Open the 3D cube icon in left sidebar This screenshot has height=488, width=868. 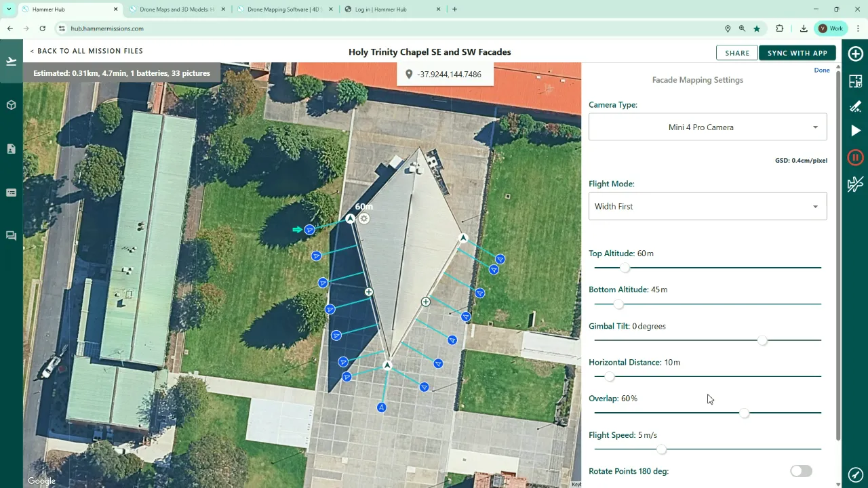pos(11,105)
